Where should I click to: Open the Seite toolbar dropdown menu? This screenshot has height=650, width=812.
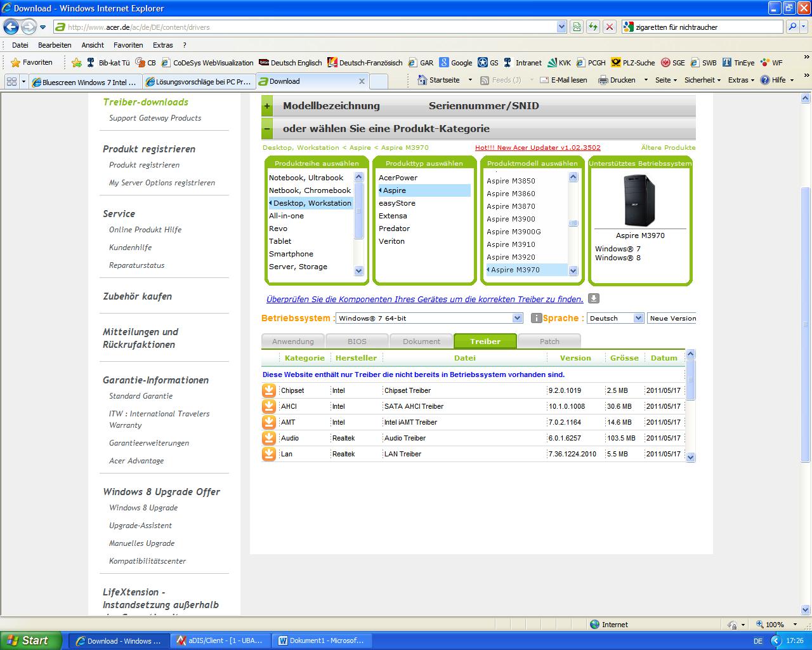tap(666, 80)
